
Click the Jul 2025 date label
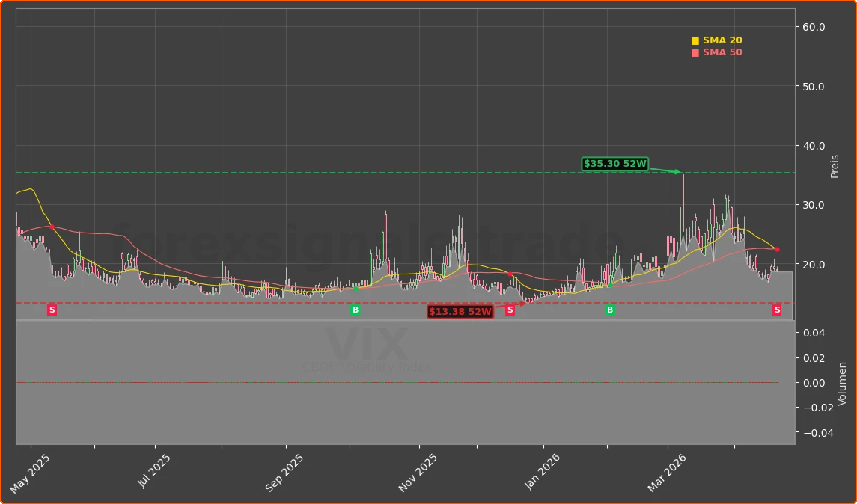(x=153, y=471)
